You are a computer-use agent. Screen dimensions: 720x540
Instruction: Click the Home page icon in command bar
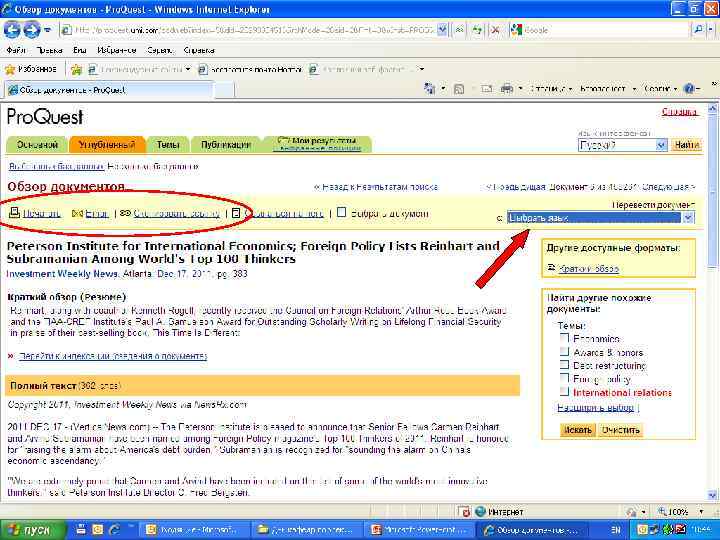point(430,89)
